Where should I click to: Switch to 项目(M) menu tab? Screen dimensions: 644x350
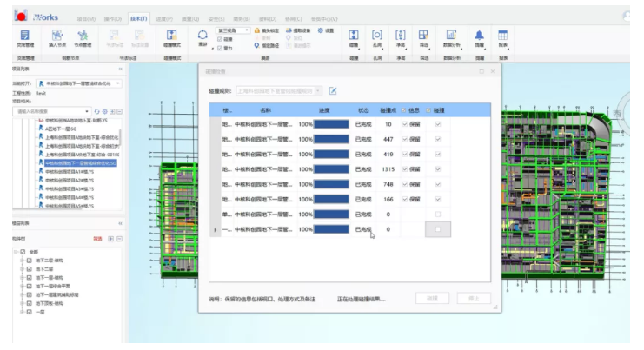point(86,19)
